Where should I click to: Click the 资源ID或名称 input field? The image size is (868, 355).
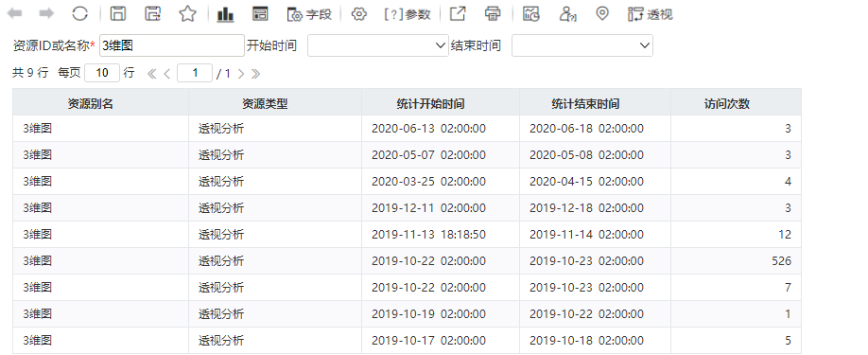(171, 45)
